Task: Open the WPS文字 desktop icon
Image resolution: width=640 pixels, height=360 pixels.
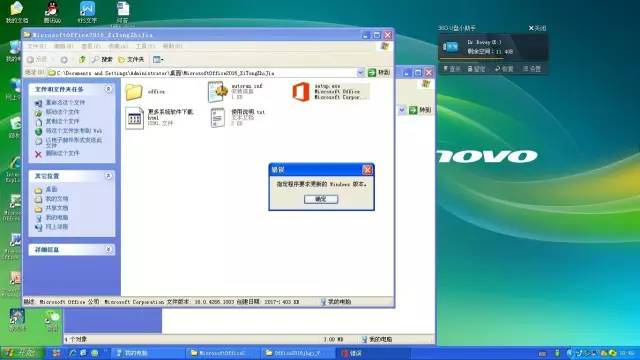Action: point(87,12)
